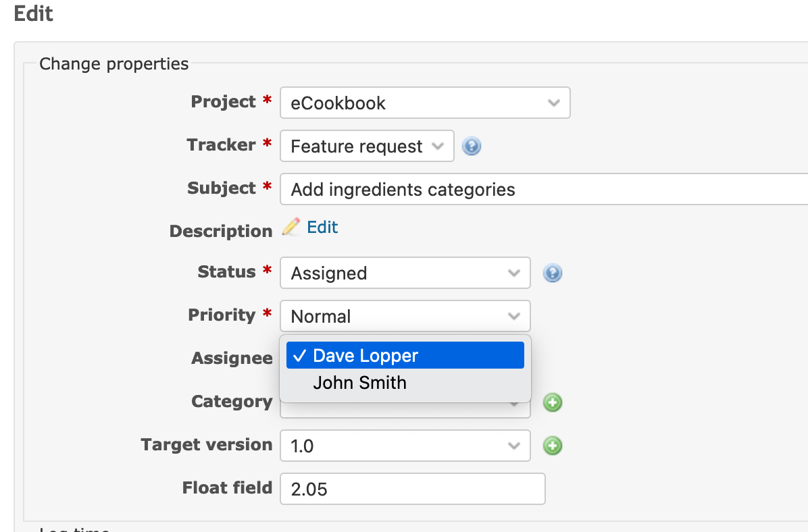
Task: Focus the Float field input containing 2.05
Action: 413,489
